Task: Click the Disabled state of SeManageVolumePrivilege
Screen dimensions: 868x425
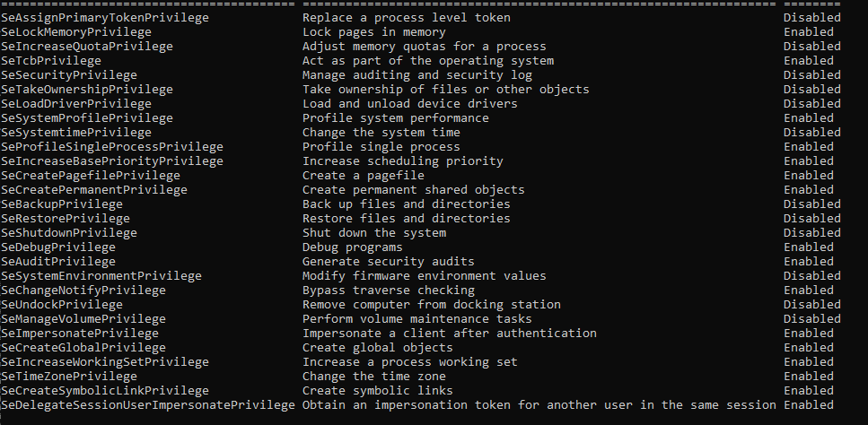Action: pyautogui.click(x=812, y=319)
